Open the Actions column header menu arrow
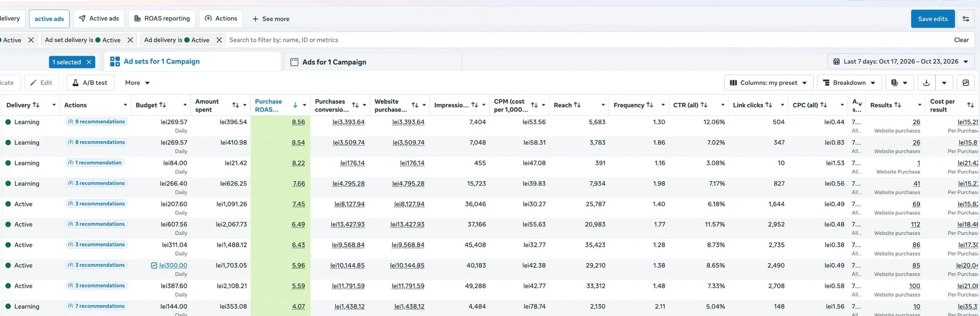Screen dimensions: 980x316 tap(125, 105)
